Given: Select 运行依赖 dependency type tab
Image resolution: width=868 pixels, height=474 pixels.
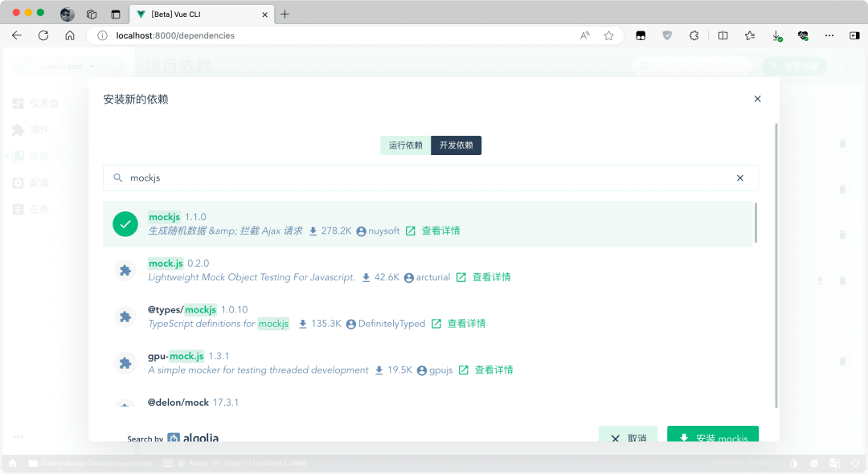Looking at the screenshot, I should pyautogui.click(x=405, y=145).
